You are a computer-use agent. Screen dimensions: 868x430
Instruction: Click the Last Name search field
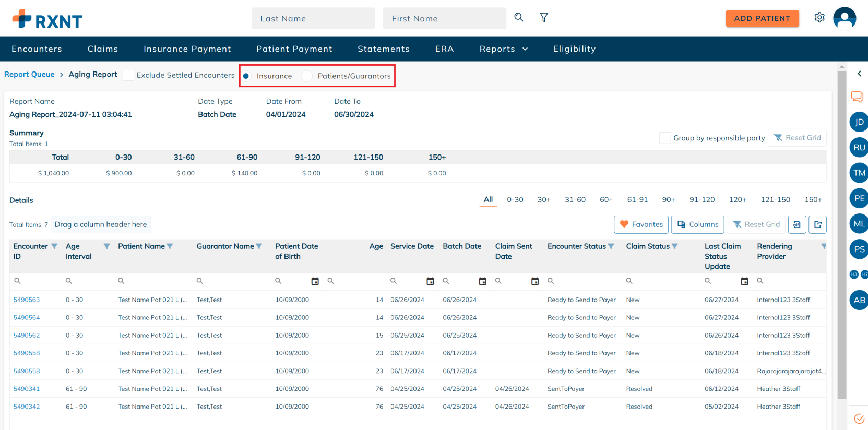click(x=313, y=19)
